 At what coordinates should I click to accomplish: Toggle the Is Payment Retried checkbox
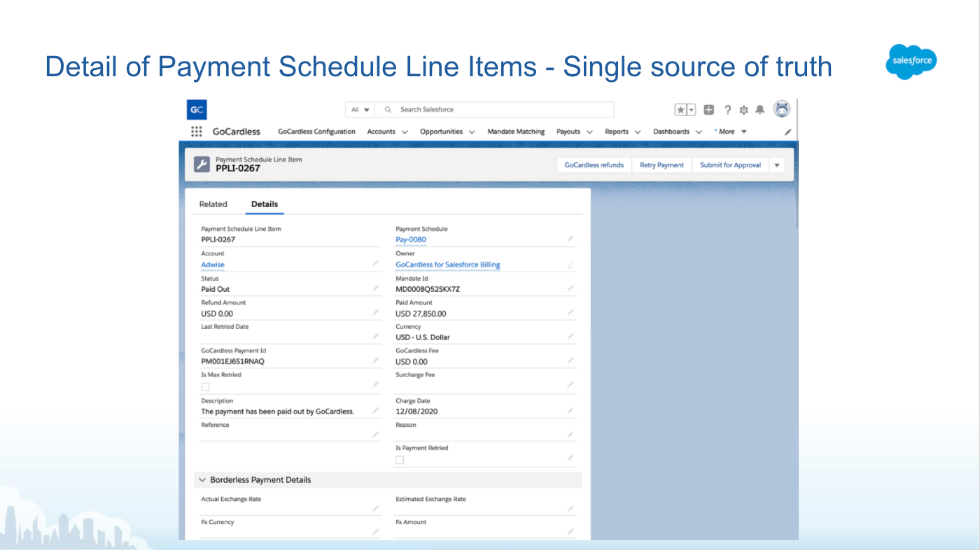[400, 460]
